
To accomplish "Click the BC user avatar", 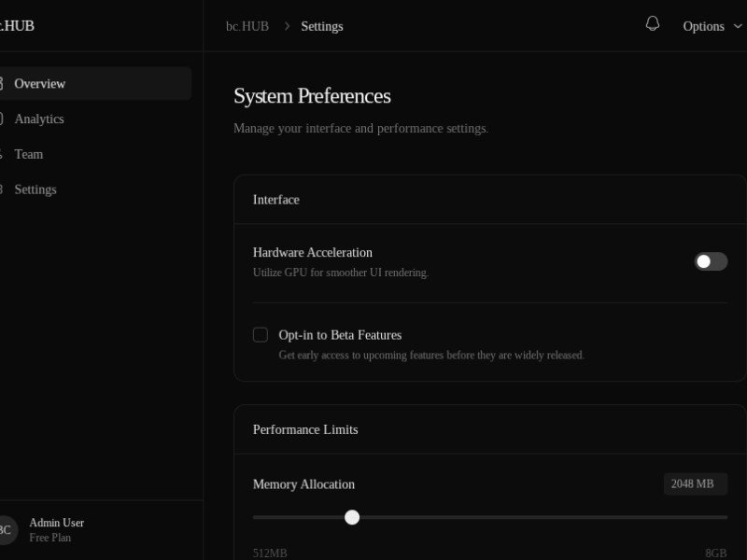I will [x=5, y=530].
